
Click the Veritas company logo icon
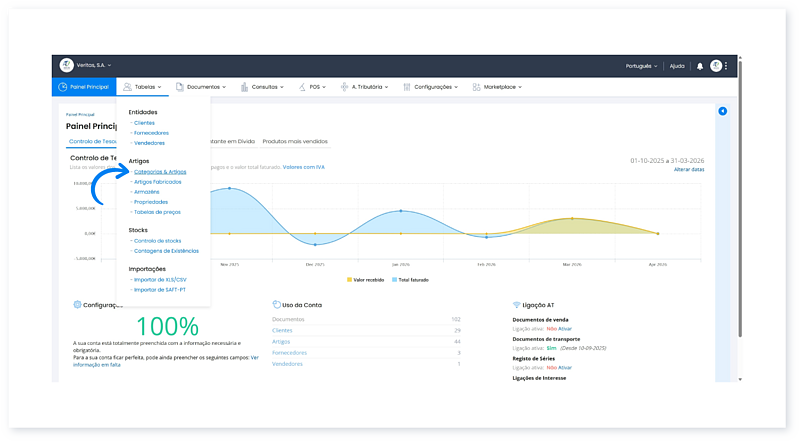(x=67, y=65)
